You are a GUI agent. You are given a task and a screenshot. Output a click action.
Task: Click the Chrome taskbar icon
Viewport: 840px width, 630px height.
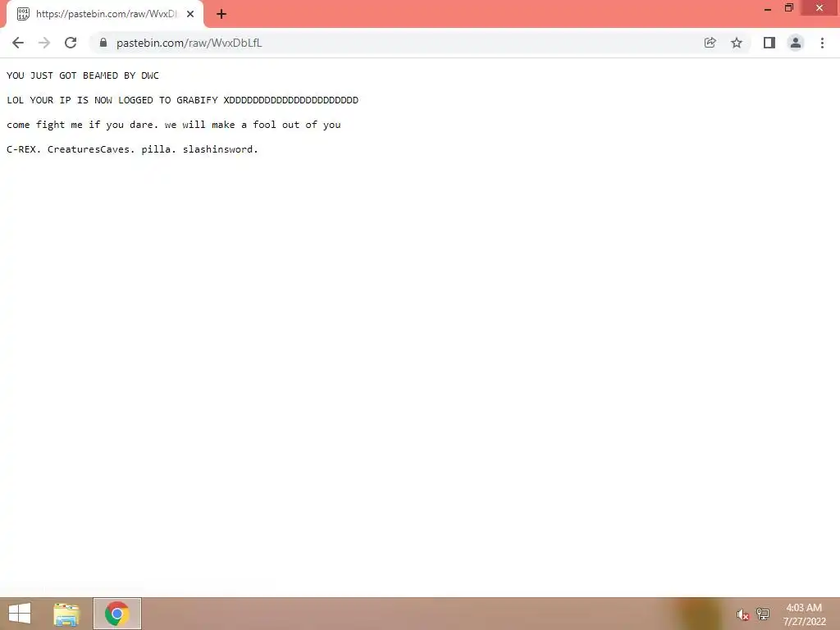[117, 614]
